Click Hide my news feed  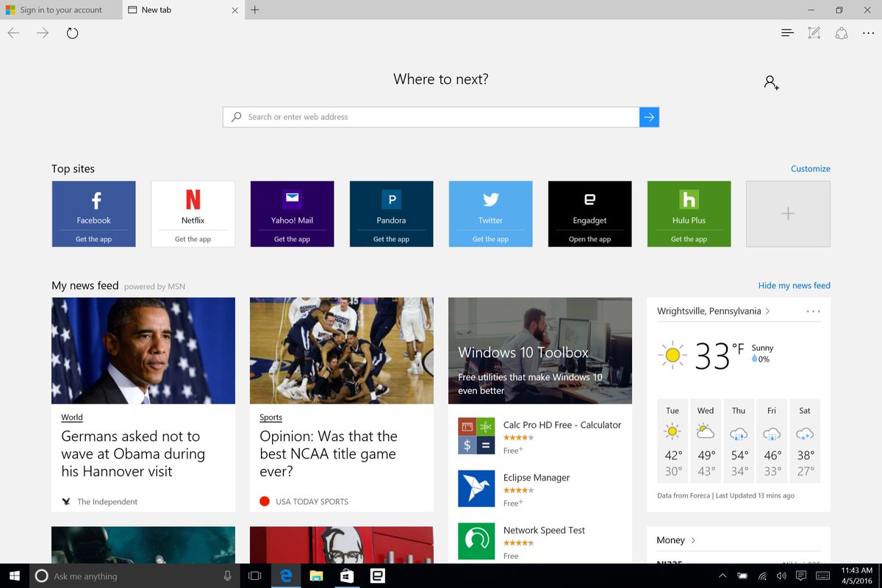pyautogui.click(x=794, y=286)
